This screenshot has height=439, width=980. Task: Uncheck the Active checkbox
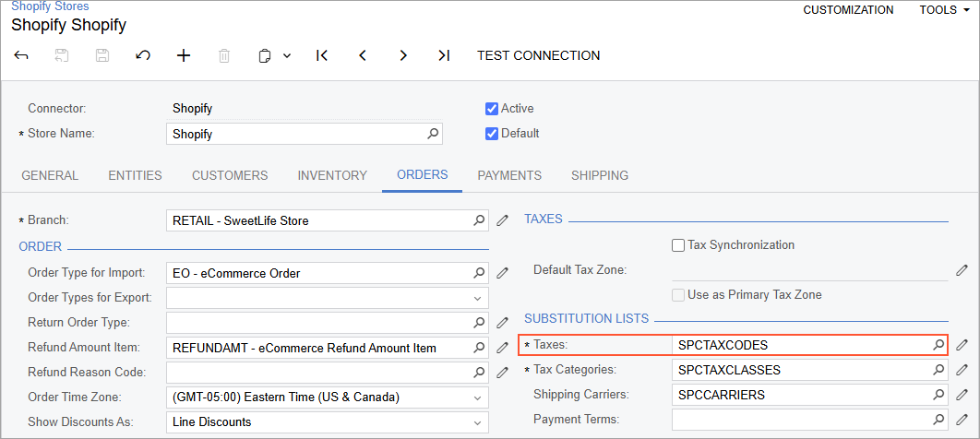pyautogui.click(x=492, y=109)
